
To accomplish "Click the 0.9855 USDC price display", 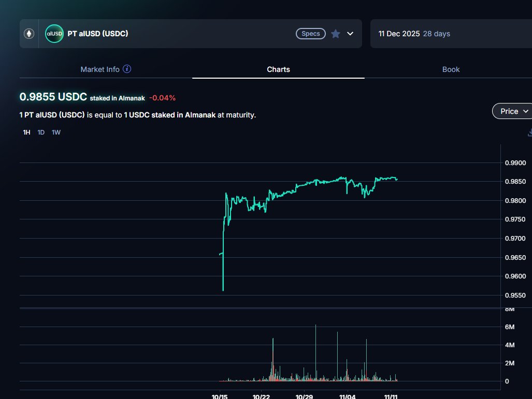I will pos(53,97).
